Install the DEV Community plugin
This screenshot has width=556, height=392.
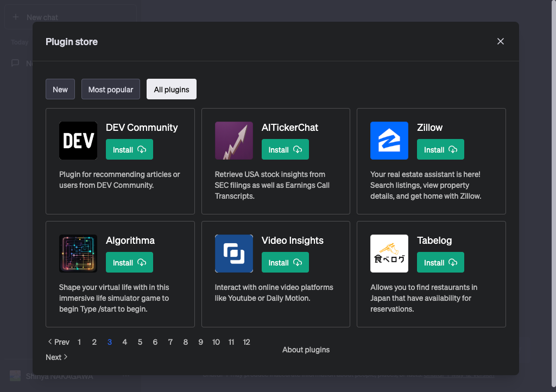[129, 150]
